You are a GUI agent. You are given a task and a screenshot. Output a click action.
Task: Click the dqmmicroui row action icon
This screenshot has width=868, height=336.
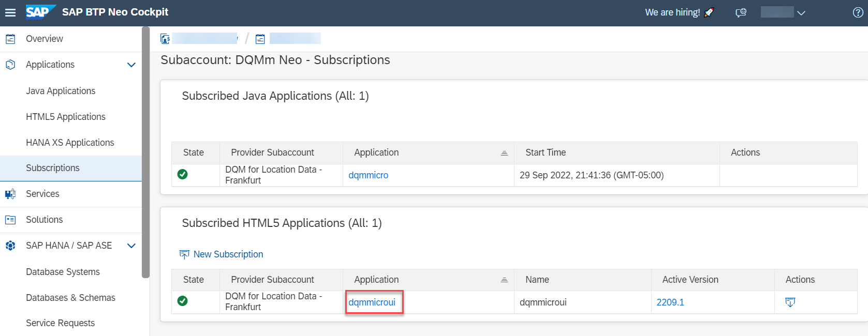(790, 302)
